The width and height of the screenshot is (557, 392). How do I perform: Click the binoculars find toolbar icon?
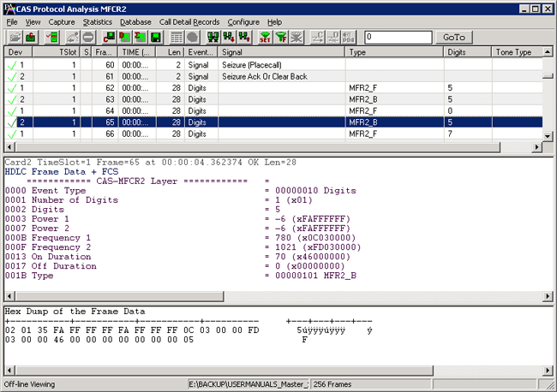coord(213,38)
